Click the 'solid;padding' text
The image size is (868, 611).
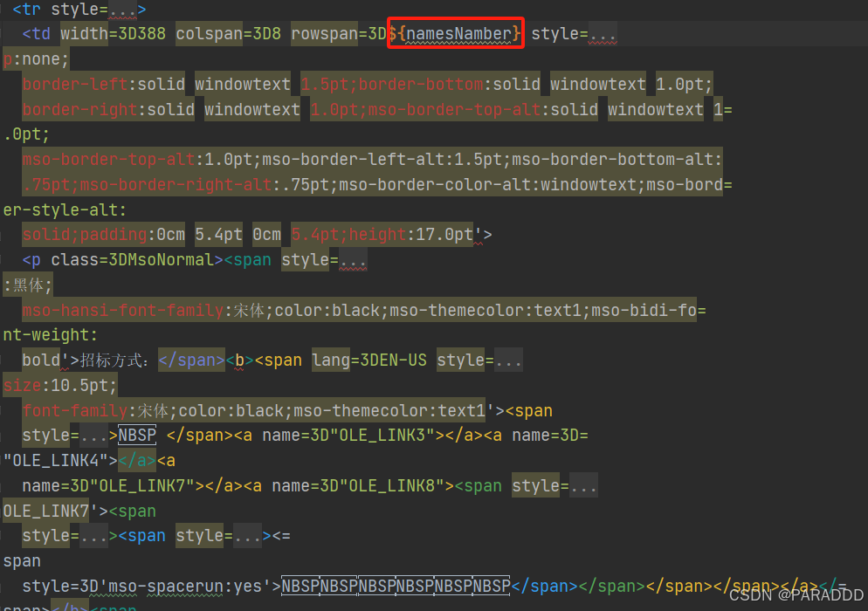click(84, 235)
